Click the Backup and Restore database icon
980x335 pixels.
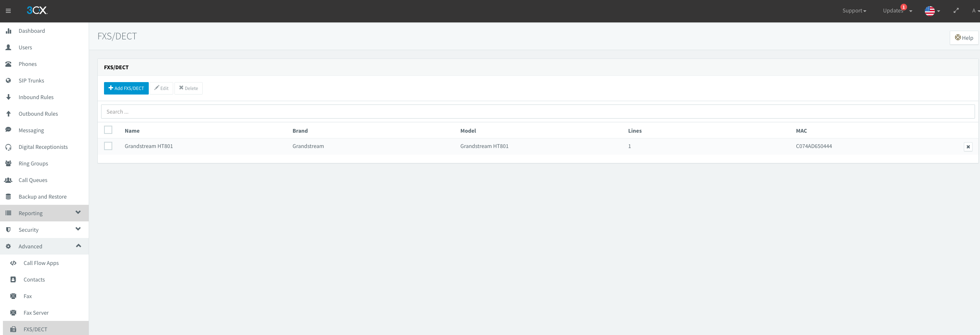pos(8,197)
